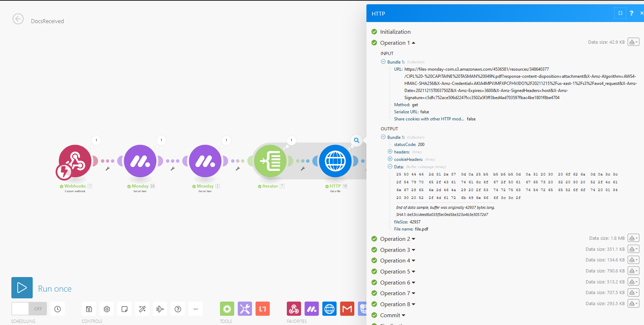Open the Help question mark in controls
This screenshot has height=325, width=644.
tap(178, 309)
